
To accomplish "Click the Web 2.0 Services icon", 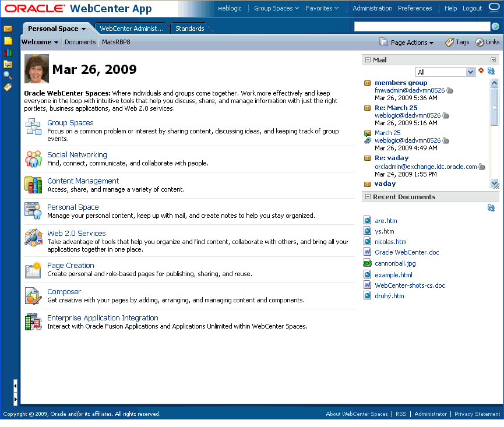I will pos(33,237).
